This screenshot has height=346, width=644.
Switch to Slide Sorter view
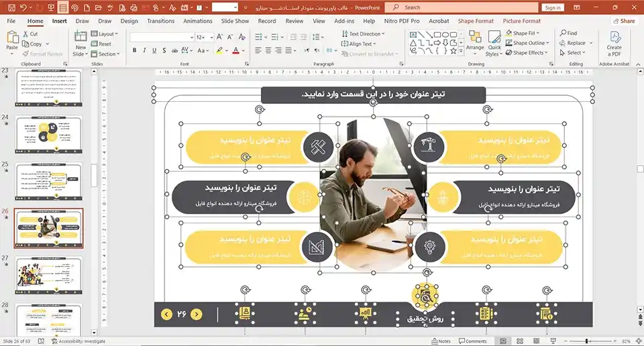tap(519, 341)
